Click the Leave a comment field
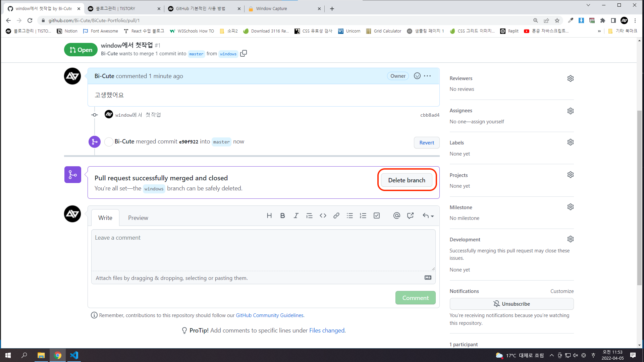 tap(263, 250)
